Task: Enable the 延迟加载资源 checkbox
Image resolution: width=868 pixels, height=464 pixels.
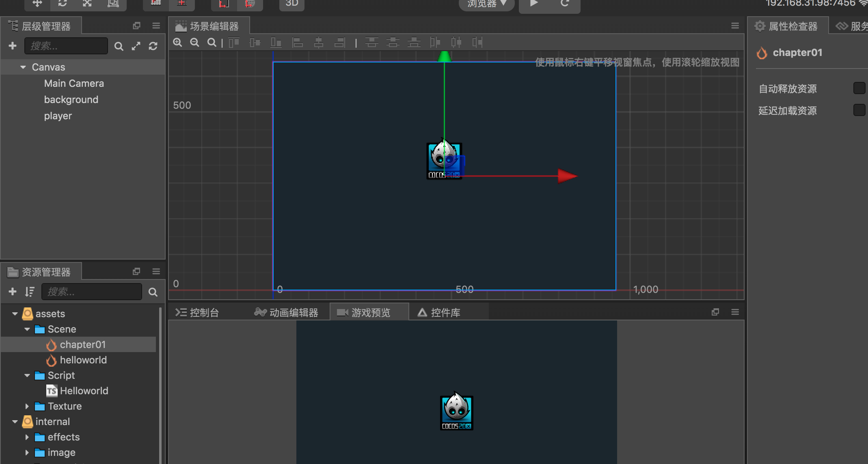Action: (x=859, y=110)
